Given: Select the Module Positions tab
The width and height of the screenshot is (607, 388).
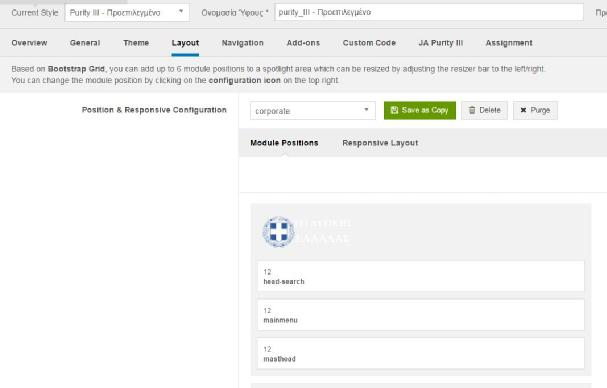Looking at the screenshot, I should (x=284, y=143).
